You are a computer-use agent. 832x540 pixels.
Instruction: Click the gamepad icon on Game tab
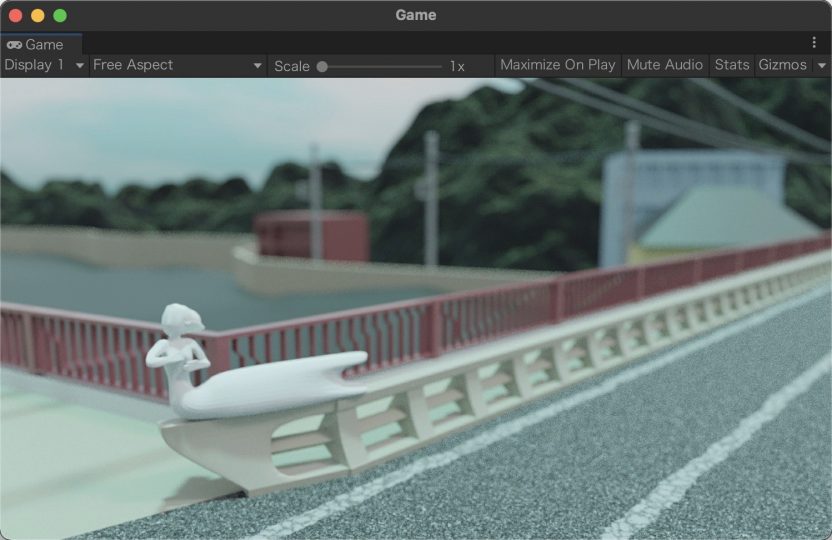pyautogui.click(x=14, y=45)
